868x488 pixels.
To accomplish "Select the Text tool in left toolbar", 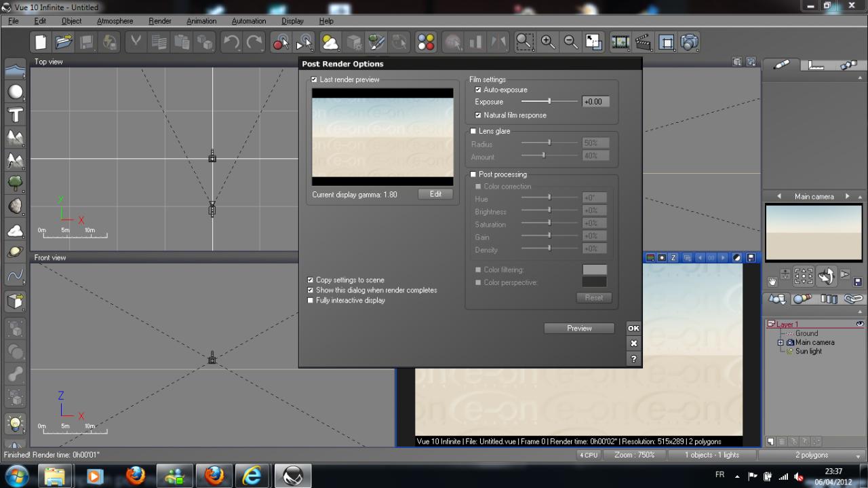I will (15, 115).
